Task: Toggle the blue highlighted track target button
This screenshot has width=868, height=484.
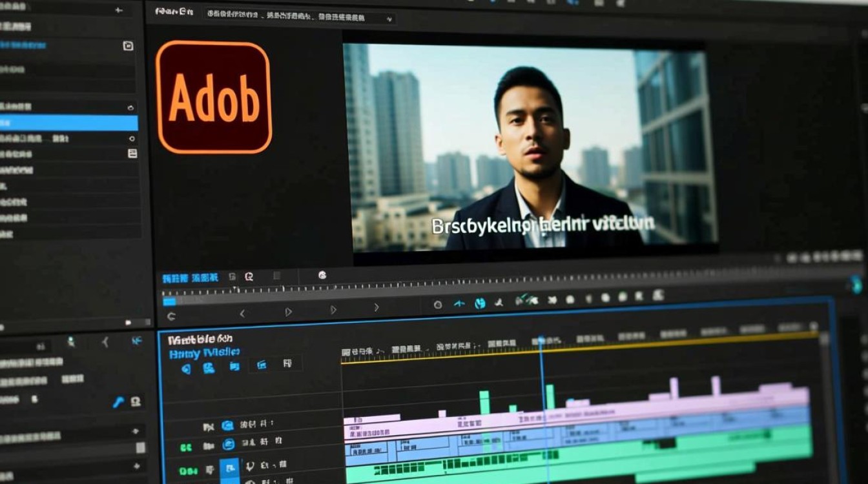Action: [229, 469]
